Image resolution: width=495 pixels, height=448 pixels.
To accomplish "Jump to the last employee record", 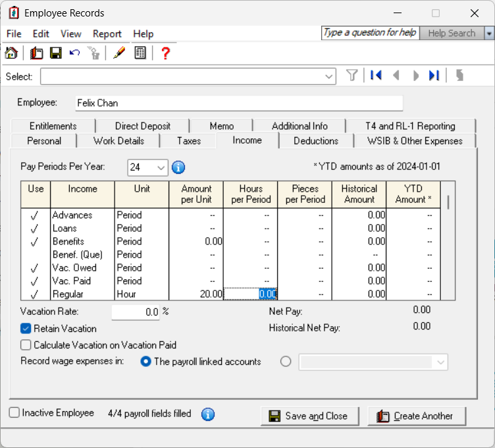I will coord(434,76).
